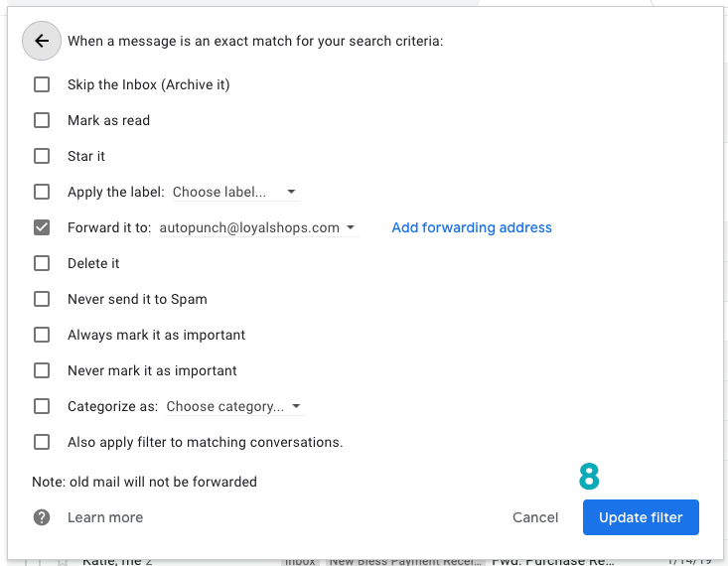Click Add forwarding address link
This screenshot has height=566, width=728.
coord(472,227)
